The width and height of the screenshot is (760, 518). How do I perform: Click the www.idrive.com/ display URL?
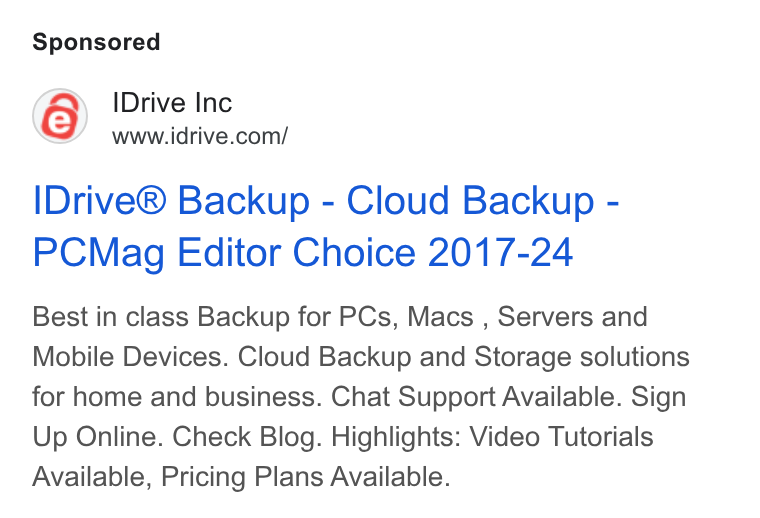[x=200, y=136]
